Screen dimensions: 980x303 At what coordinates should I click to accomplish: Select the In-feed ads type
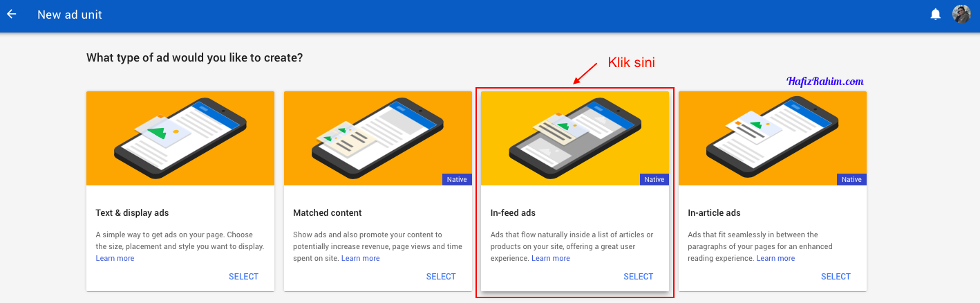coord(638,277)
